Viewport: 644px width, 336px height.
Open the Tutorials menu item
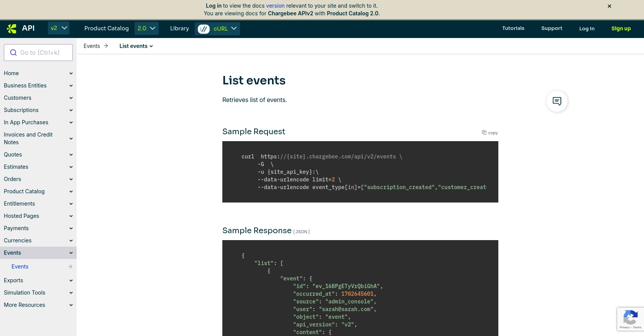point(513,28)
